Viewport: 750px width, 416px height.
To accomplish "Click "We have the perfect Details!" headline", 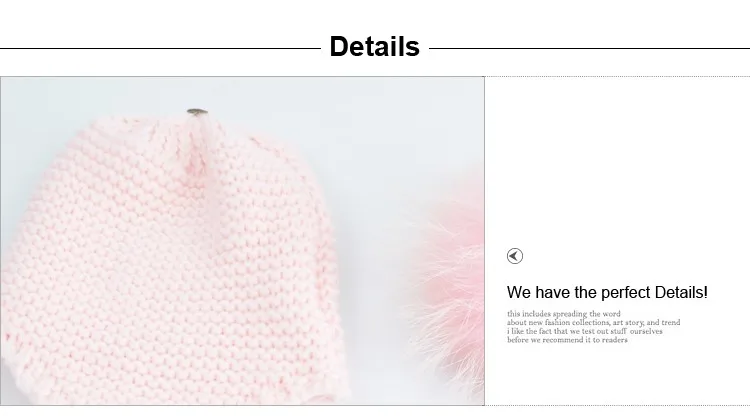I will pyautogui.click(x=607, y=292).
